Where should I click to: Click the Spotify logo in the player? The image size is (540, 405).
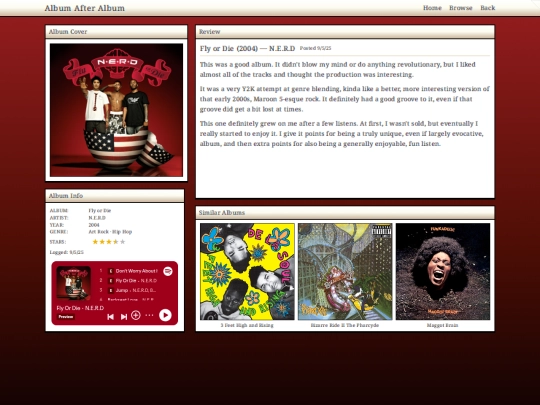pyautogui.click(x=168, y=271)
